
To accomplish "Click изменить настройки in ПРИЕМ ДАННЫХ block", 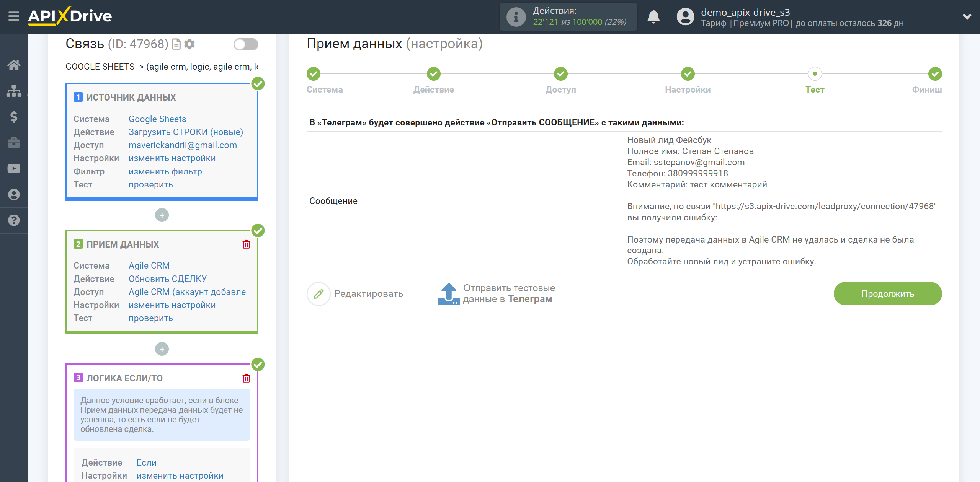I will [x=172, y=305].
